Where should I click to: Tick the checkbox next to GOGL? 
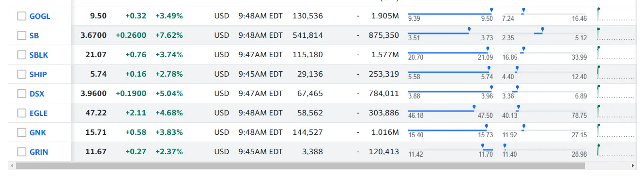(21, 16)
